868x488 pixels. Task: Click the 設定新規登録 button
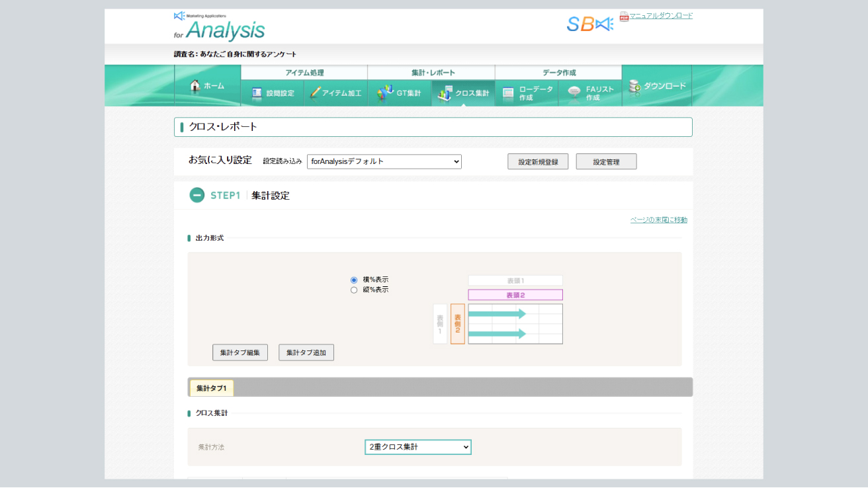pos(537,161)
